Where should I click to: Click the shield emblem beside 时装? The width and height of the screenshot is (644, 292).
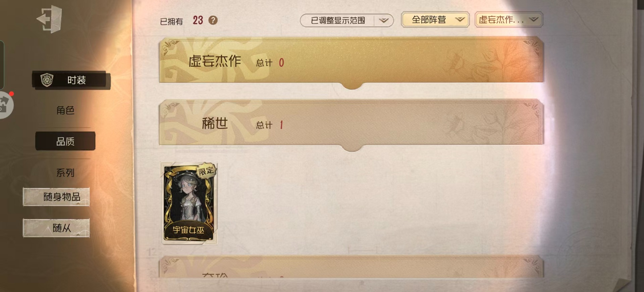[47, 80]
